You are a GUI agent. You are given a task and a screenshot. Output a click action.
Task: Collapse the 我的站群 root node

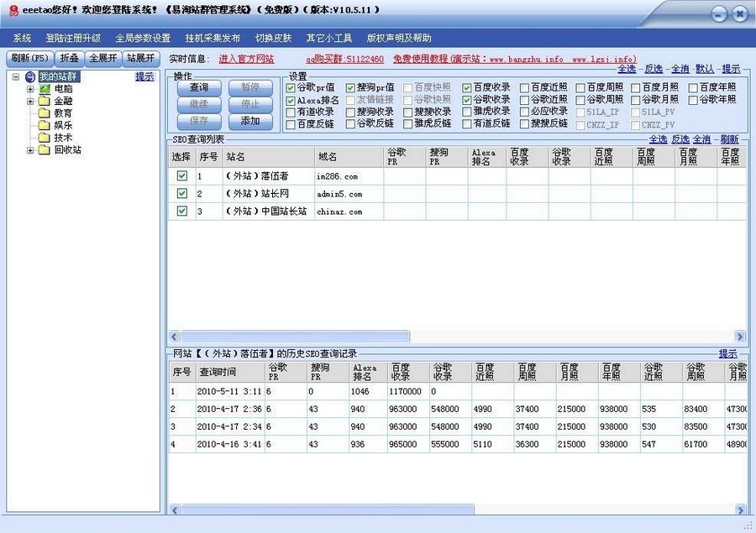point(16,76)
